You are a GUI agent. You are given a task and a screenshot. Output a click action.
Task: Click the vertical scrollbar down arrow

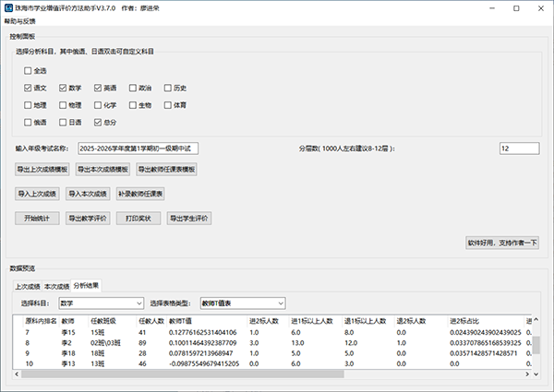(536, 374)
